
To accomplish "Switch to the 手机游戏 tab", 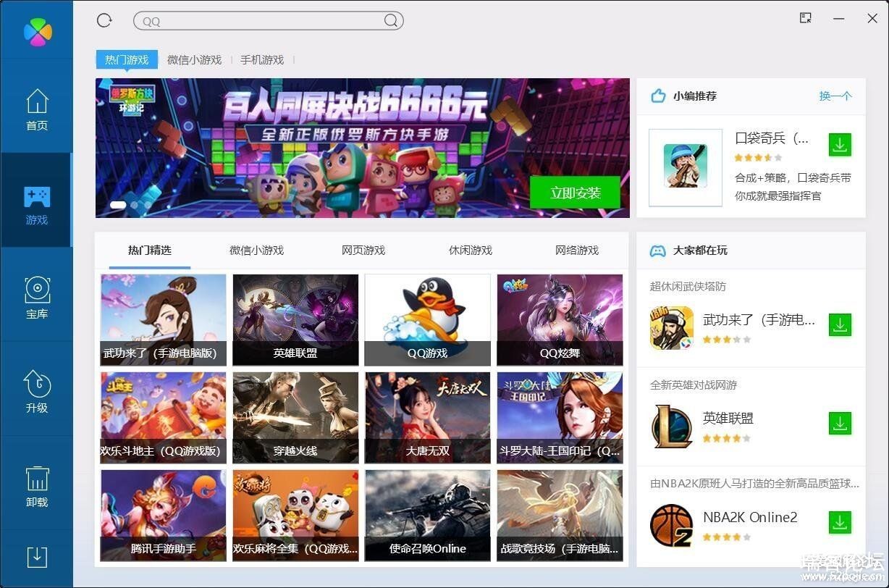I will pyautogui.click(x=262, y=60).
